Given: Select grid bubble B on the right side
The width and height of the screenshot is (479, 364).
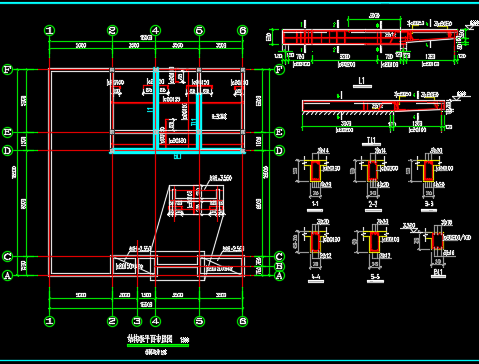Looking at the screenshot, I should click(279, 266).
